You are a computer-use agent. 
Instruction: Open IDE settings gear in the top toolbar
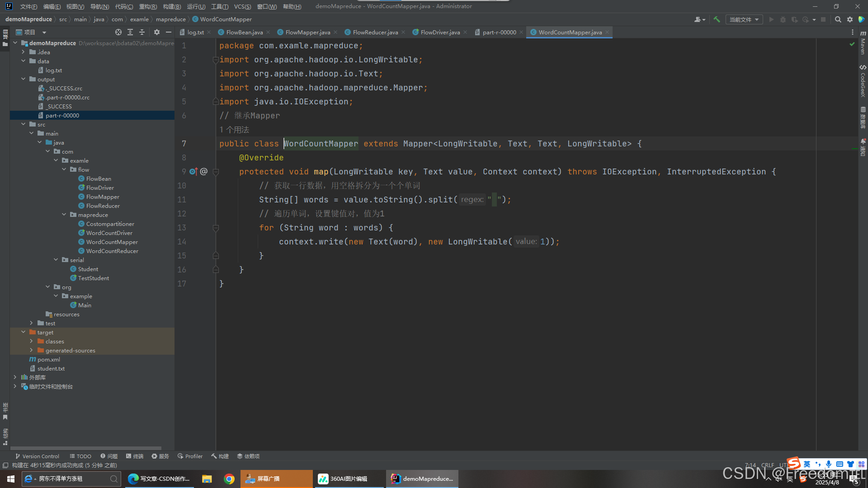[850, 19]
